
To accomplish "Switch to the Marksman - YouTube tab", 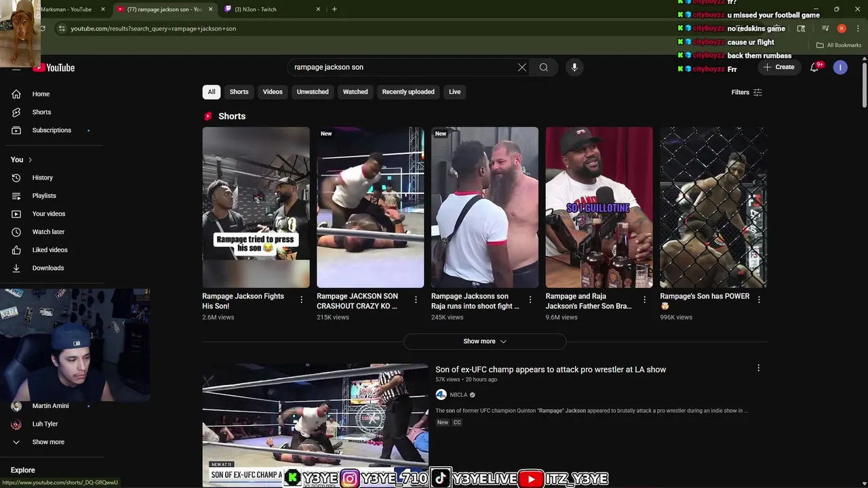I will 65,9.
